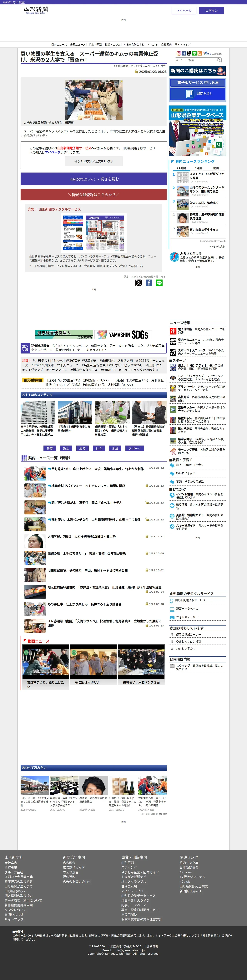Click the 記事データベース icon
Viewport: 247px width, 980px height.
coord(172,609)
